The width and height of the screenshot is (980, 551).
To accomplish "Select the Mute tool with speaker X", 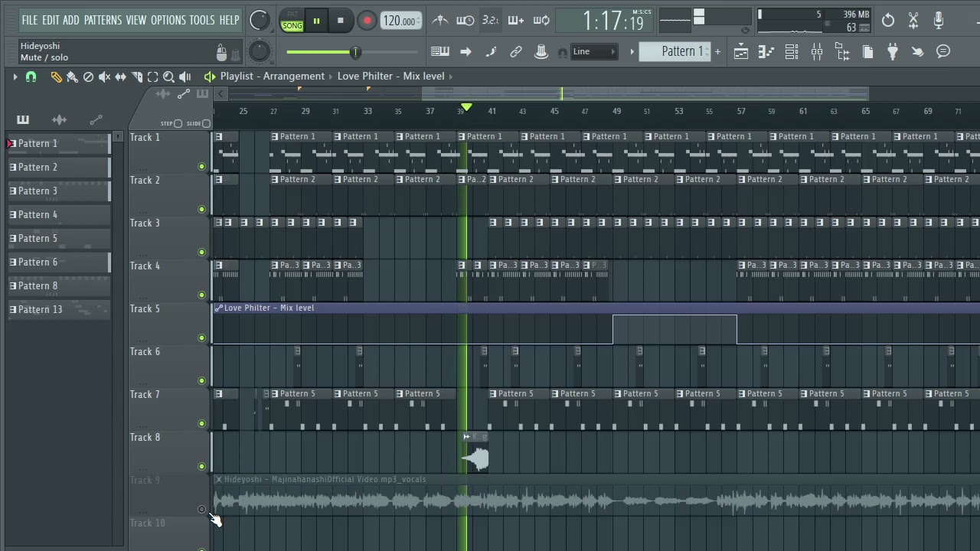I will 104,77.
